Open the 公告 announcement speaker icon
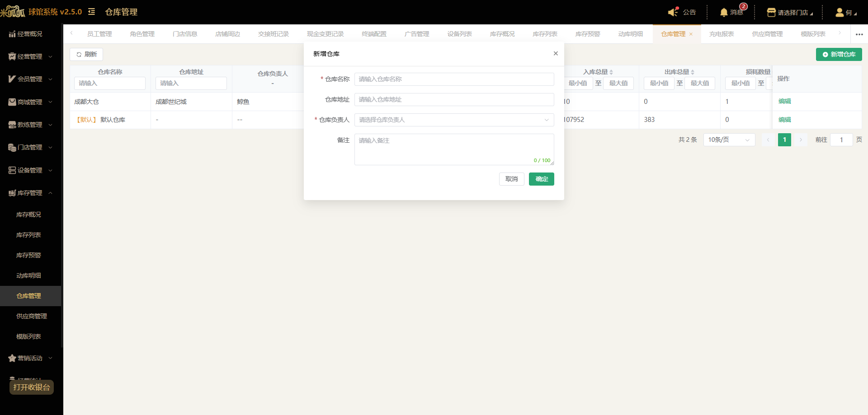The height and width of the screenshot is (415, 868). (x=673, y=12)
